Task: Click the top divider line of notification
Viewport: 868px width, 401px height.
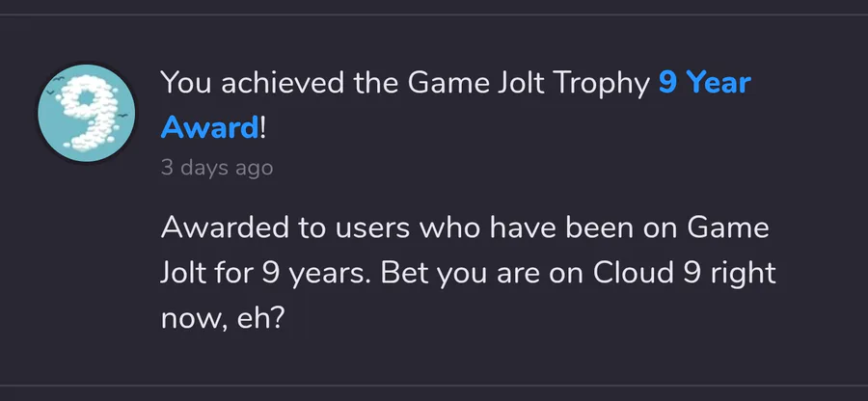Action: coord(434,14)
